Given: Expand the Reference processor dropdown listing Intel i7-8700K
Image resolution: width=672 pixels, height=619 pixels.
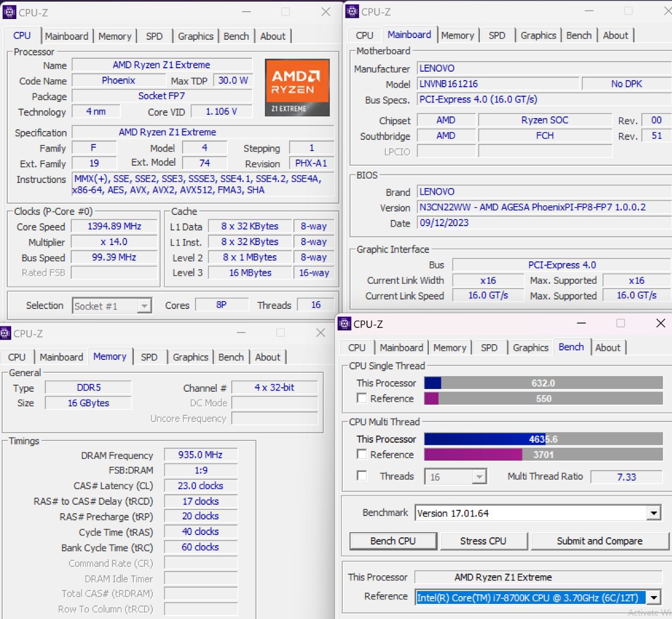Looking at the screenshot, I should [654, 598].
